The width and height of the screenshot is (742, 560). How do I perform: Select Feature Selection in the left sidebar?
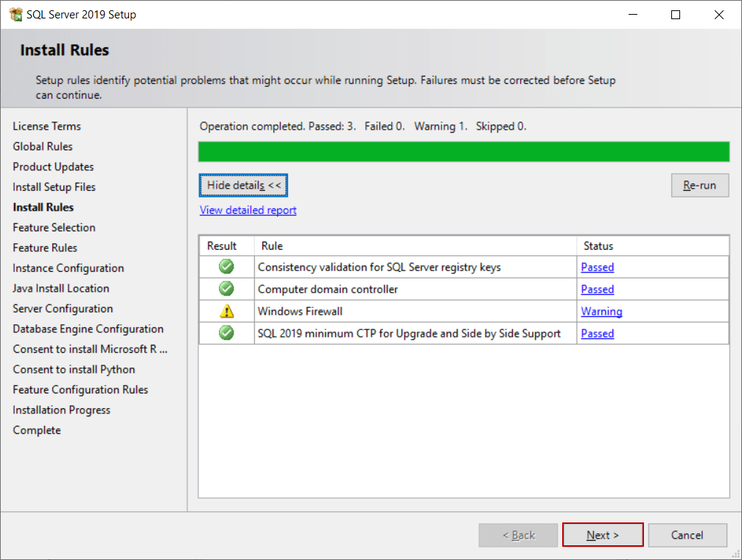pyautogui.click(x=54, y=227)
